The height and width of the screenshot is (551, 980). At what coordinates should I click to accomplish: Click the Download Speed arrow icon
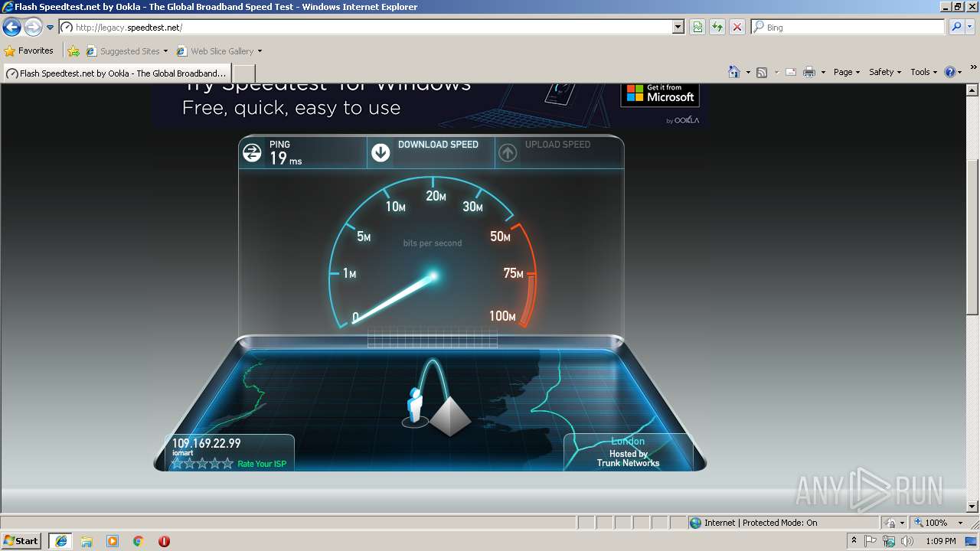[x=381, y=152]
